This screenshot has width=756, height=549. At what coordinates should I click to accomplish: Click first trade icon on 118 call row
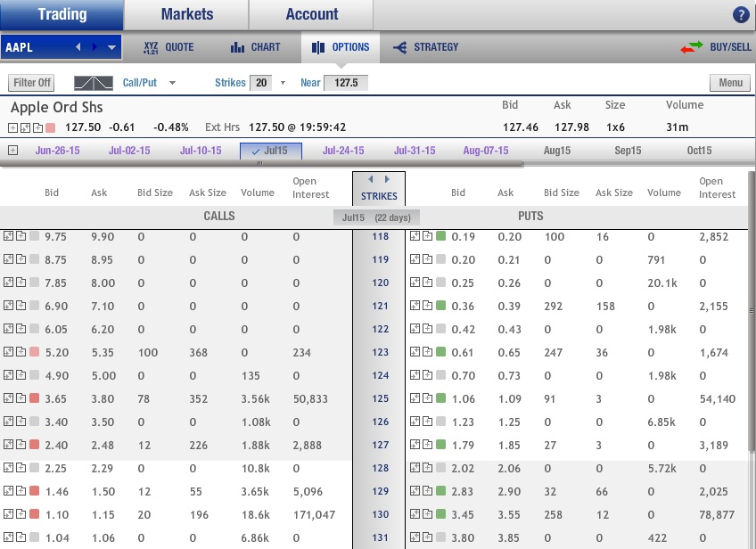point(9,236)
